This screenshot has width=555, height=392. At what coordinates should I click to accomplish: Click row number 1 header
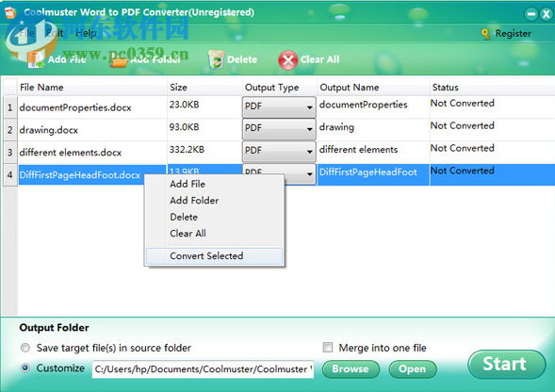tap(10, 107)
